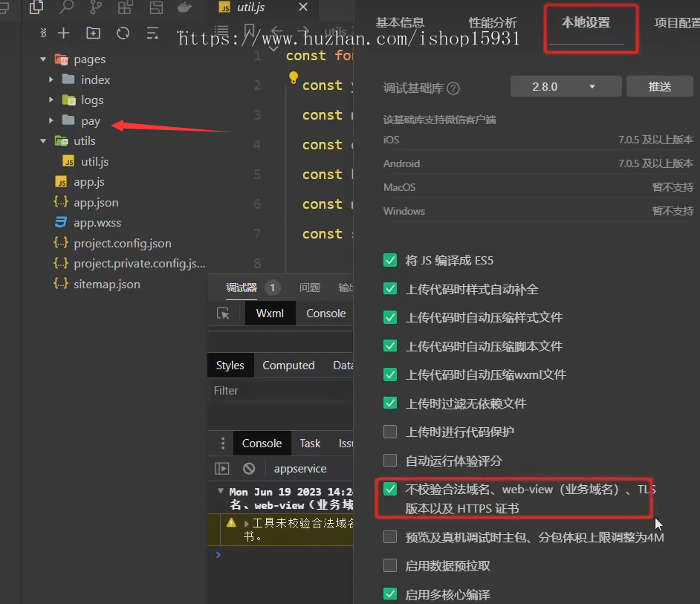This screenshot has width=700, height=604.
Task: Click the 推送 button
Action: [x=660, y=87]
